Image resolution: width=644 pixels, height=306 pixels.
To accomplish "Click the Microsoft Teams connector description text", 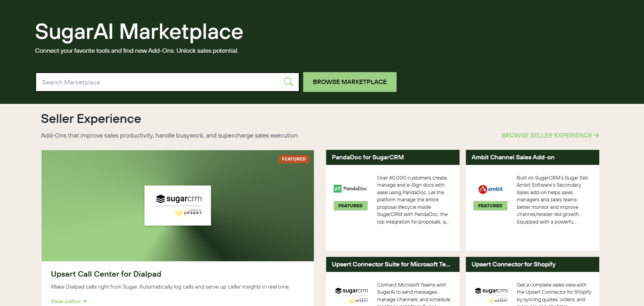I will pos(414,294).
